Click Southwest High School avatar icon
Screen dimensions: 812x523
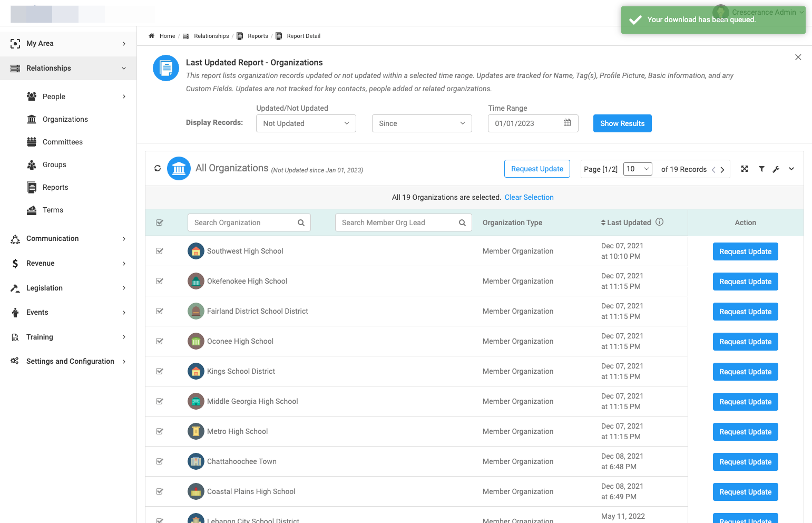click(x=196, y=251)
